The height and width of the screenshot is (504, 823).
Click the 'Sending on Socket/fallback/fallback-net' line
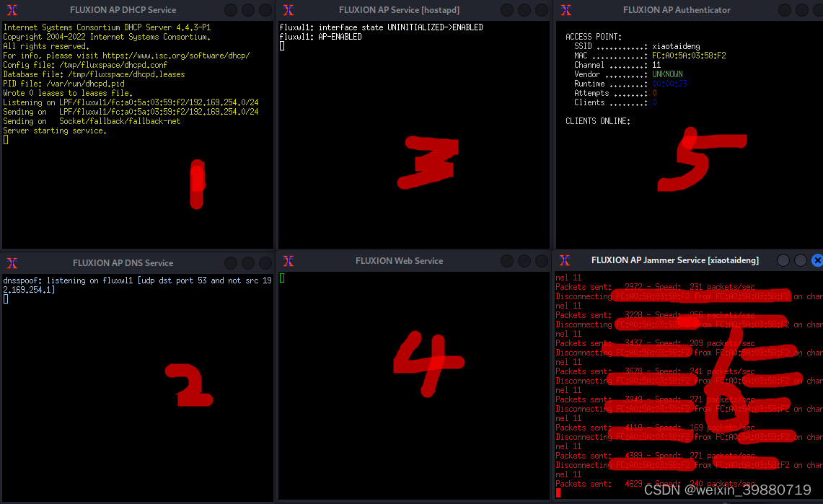[92, 121]
